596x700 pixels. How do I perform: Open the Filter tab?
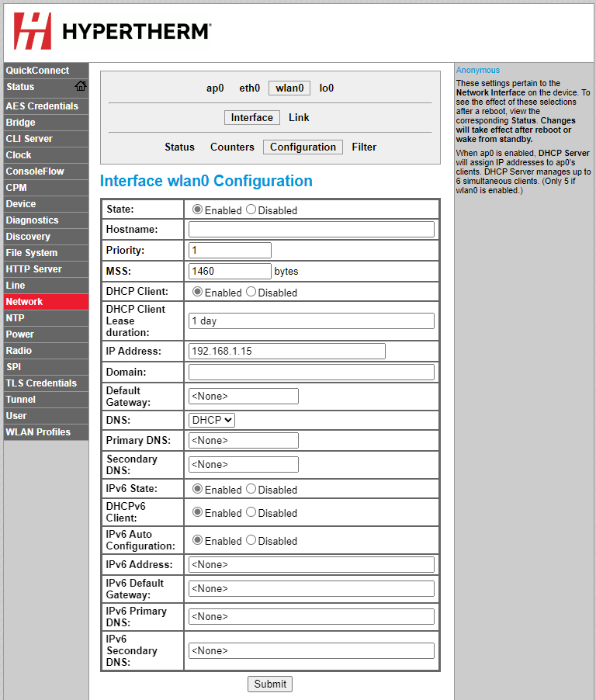[364, 147]
